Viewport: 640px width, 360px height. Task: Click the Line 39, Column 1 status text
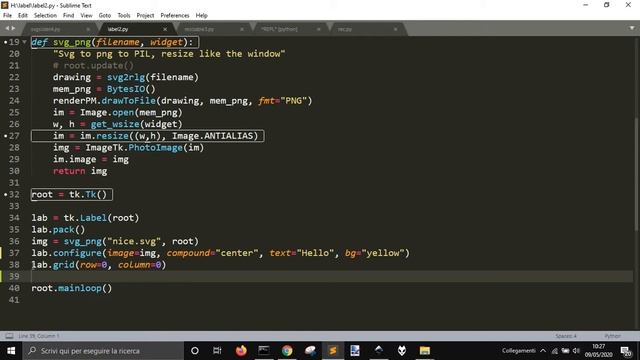tap(39, 336)
